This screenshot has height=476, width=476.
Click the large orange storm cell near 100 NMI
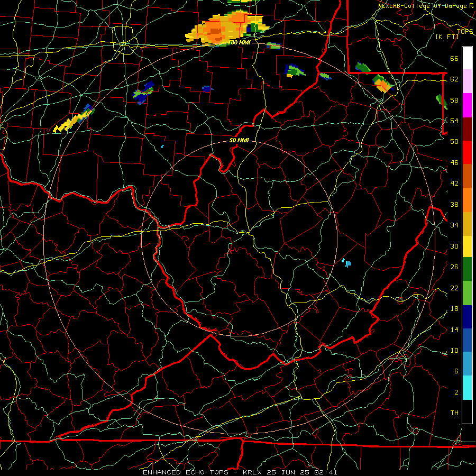(226, 28)
